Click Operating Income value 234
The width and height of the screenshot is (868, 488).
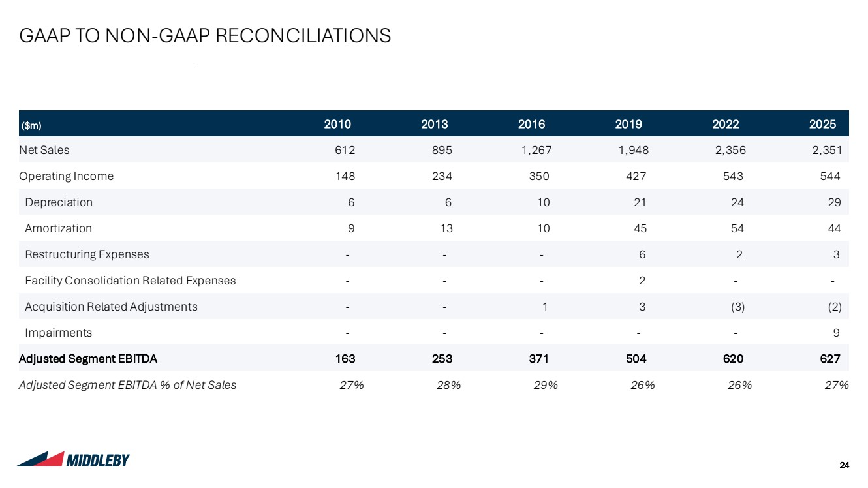[442, 176]
